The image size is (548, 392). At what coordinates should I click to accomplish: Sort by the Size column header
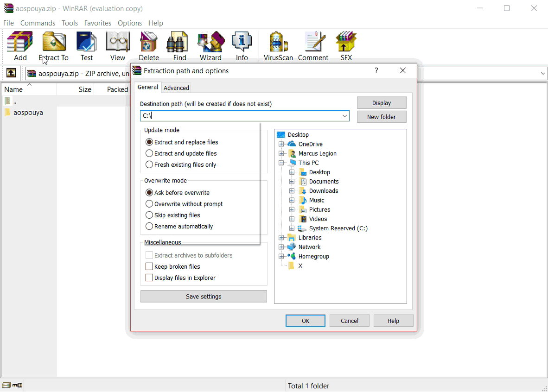coord(76,89)
